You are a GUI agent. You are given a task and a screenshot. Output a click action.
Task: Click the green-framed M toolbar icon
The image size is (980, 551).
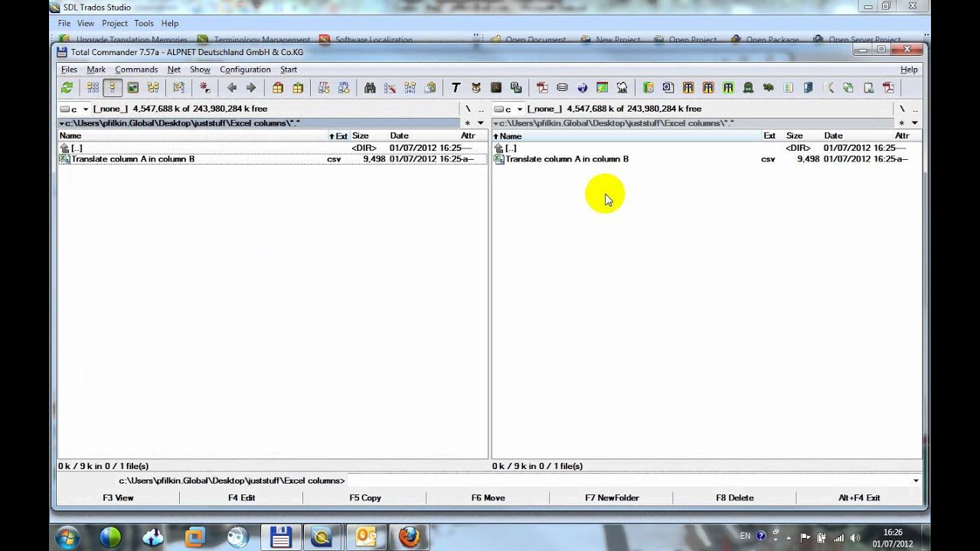pos(728,88)
